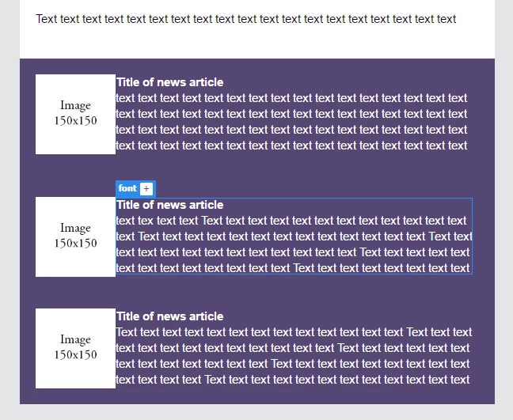Click the body text inside selected font block
Screen dimensions: 513x420
tap(294, 244)
